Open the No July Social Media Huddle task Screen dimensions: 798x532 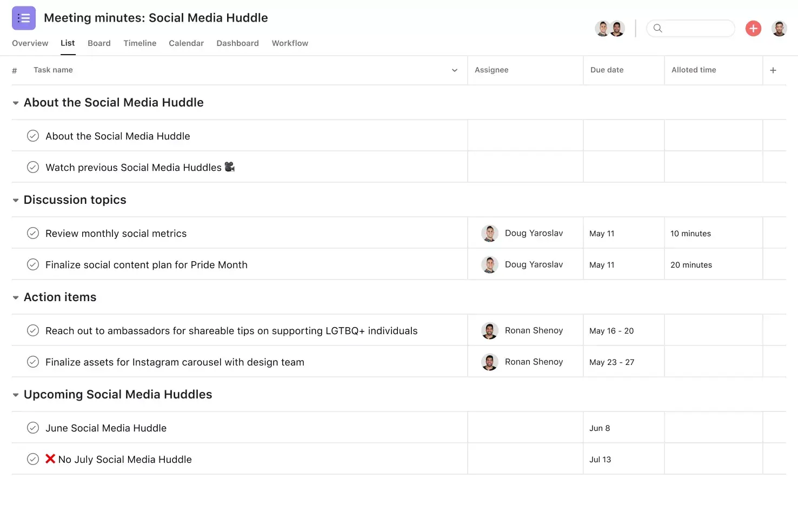[x=125, y=460]
